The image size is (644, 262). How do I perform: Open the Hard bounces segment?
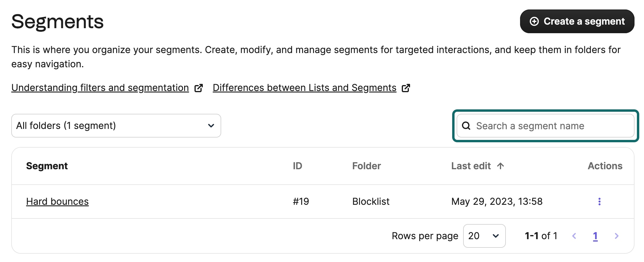pyautogui.click(x=57, y=202)
